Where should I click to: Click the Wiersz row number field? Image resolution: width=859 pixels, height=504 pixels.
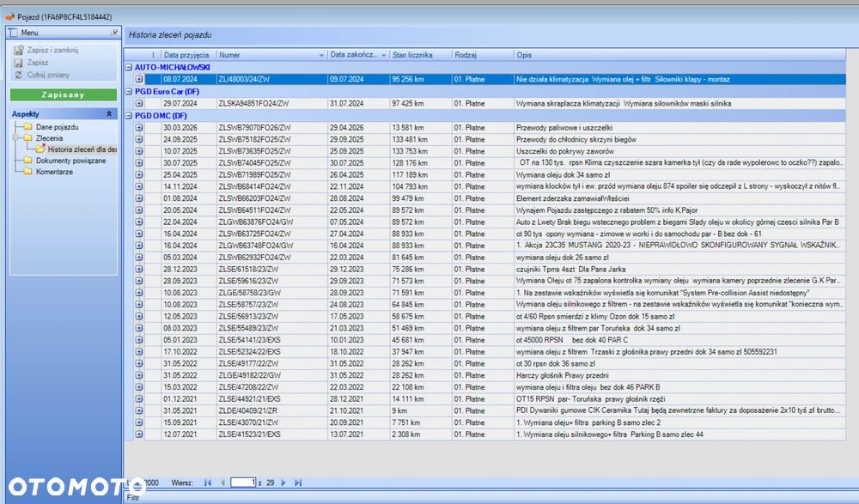coord(243,483)
